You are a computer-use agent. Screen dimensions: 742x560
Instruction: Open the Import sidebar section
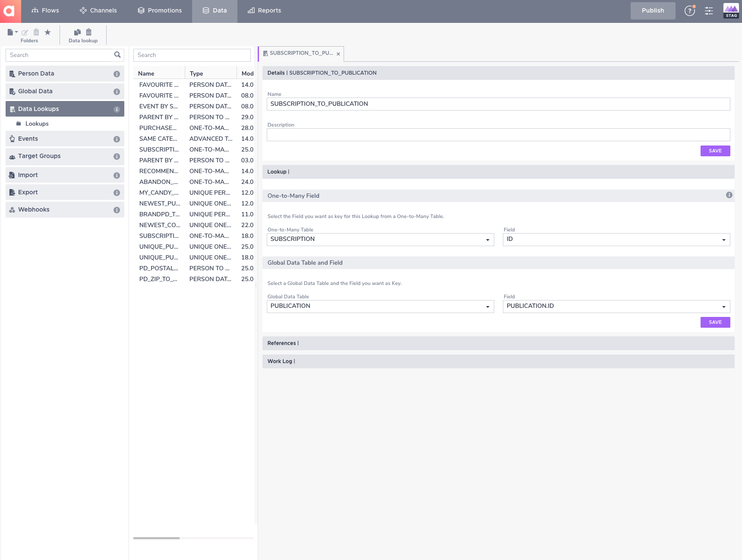click(65, 175)
